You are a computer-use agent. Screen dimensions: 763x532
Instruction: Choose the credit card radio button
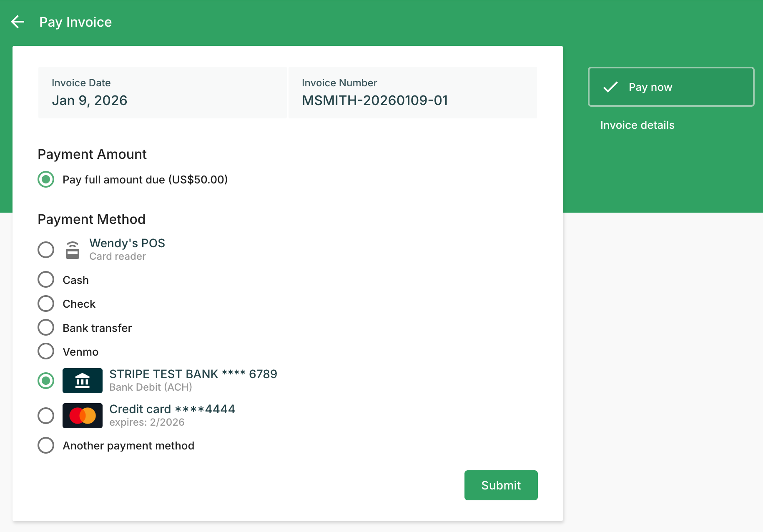[x=46, y=416]
